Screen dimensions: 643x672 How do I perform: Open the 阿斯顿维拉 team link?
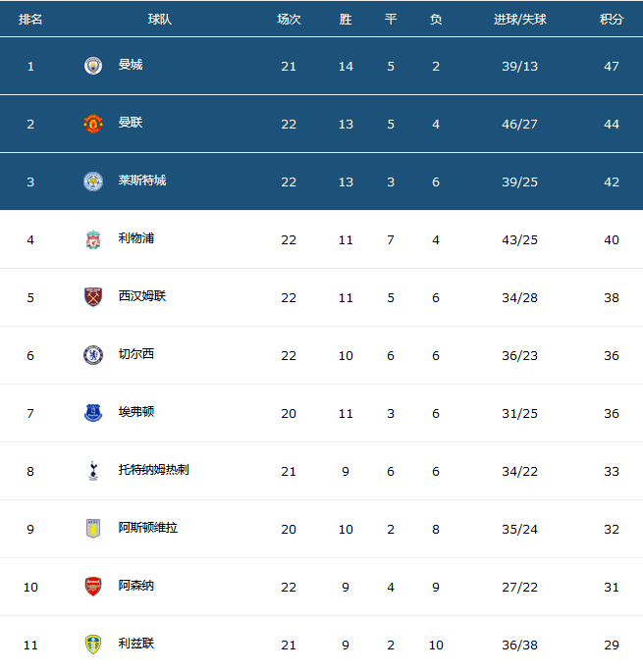coord(148,528)
